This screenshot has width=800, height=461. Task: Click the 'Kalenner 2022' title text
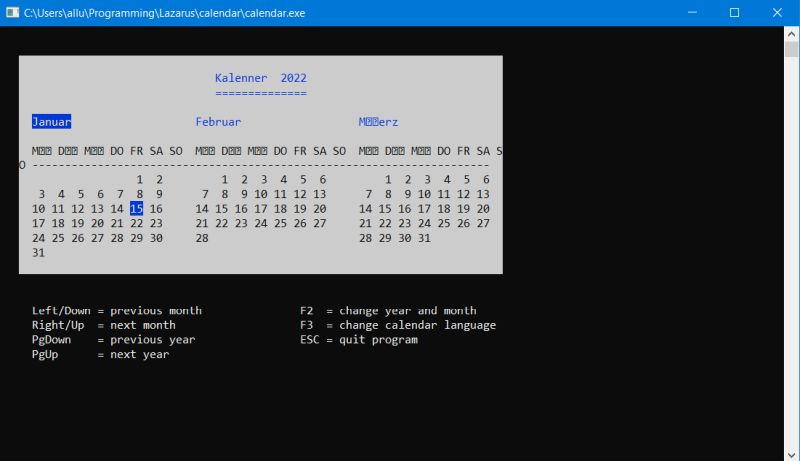pyautogui.click(x=261, y=78)
